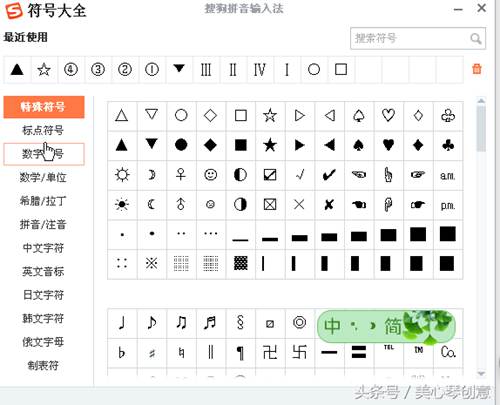This screenshot has height=405, width=500.
Task: Open the 英文音标 category
Action: pos(43,271)
